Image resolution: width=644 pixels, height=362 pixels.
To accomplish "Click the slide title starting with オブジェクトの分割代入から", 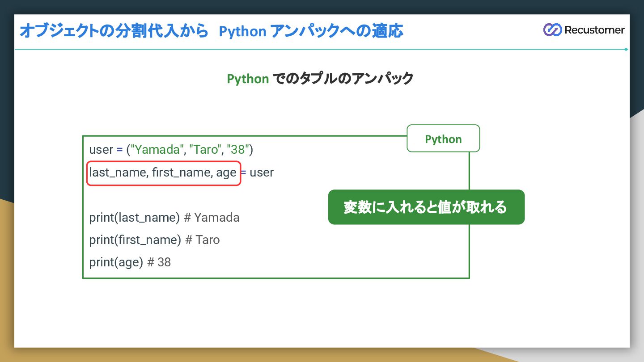I will coord(211,31).
